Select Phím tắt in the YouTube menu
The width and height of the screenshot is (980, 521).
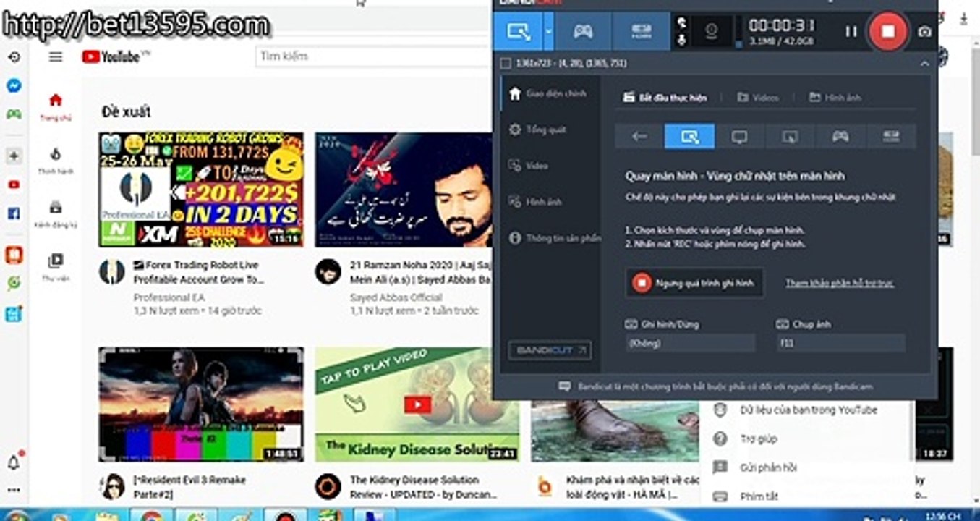(759, 497)
